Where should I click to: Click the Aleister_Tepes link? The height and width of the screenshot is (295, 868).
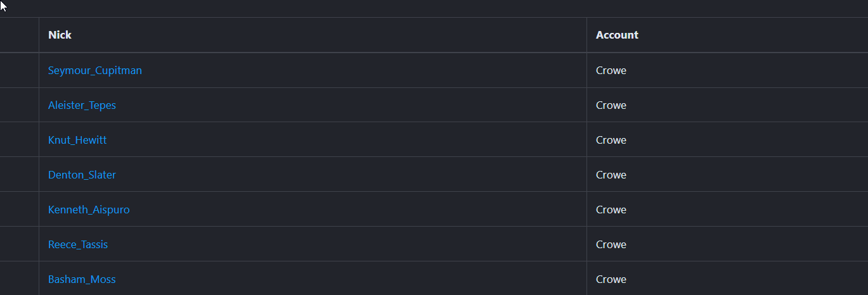tap(82, 105)
